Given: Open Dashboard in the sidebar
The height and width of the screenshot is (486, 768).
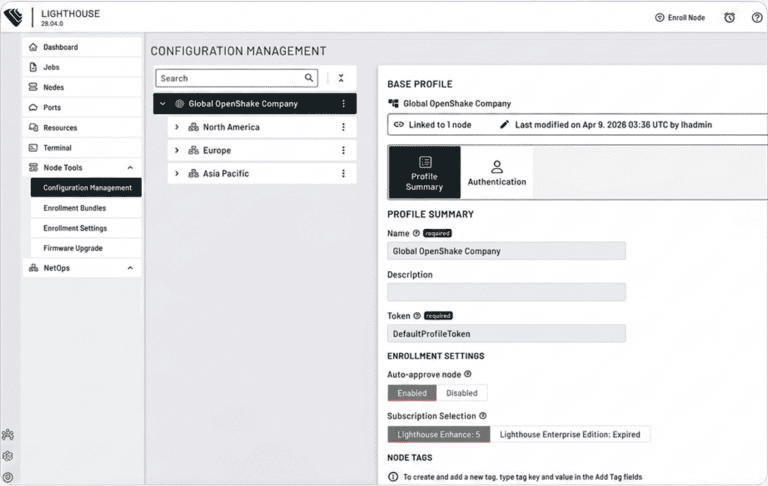Looking at the screenshot, I should (82, 47).
